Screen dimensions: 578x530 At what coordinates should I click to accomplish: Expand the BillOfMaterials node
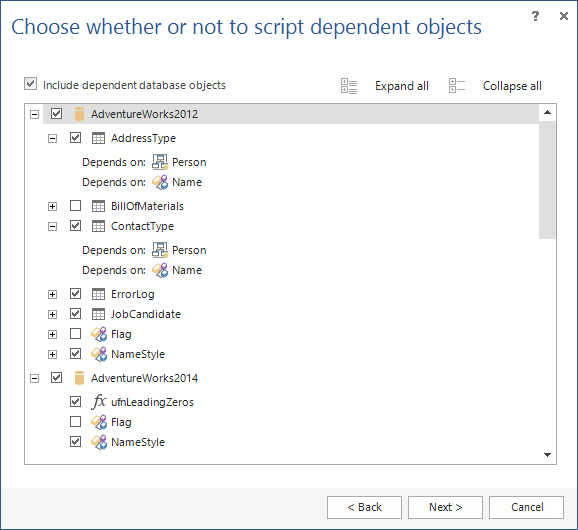point(53,206)
